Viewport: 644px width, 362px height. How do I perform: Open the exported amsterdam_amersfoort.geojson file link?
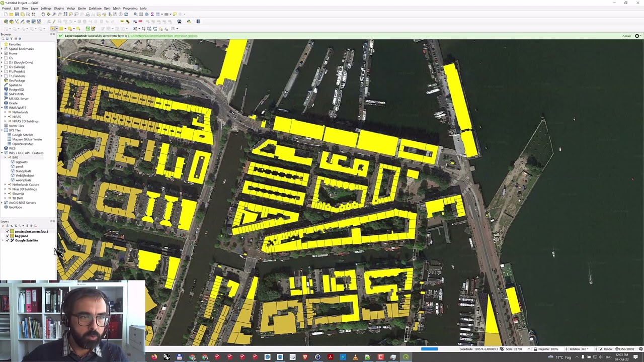pos(163,36)
